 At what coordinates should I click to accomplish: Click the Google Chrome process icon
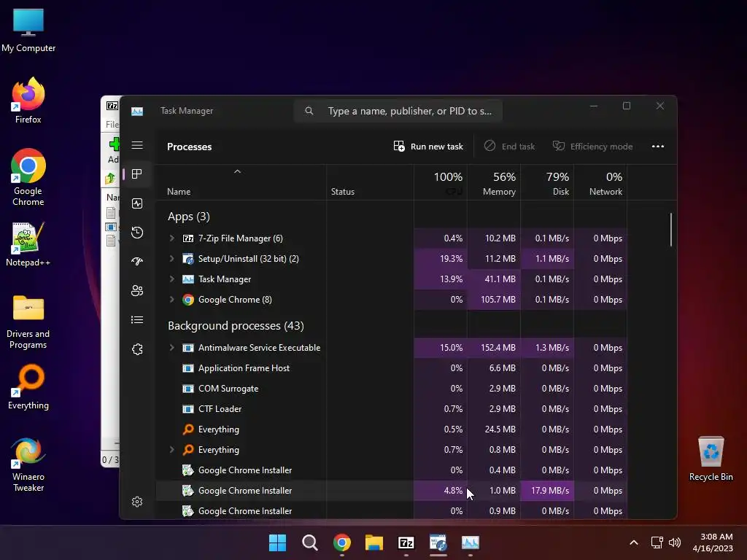click(x=188, y=300)
